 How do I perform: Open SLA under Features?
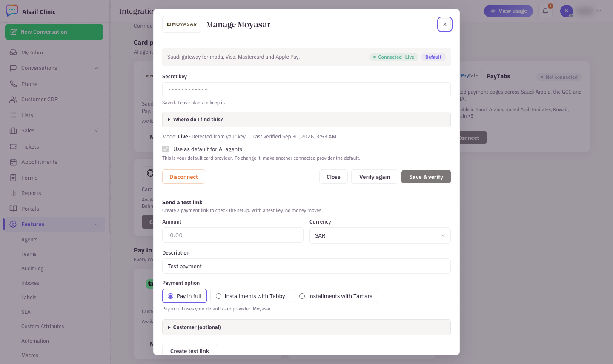(26, 312)
